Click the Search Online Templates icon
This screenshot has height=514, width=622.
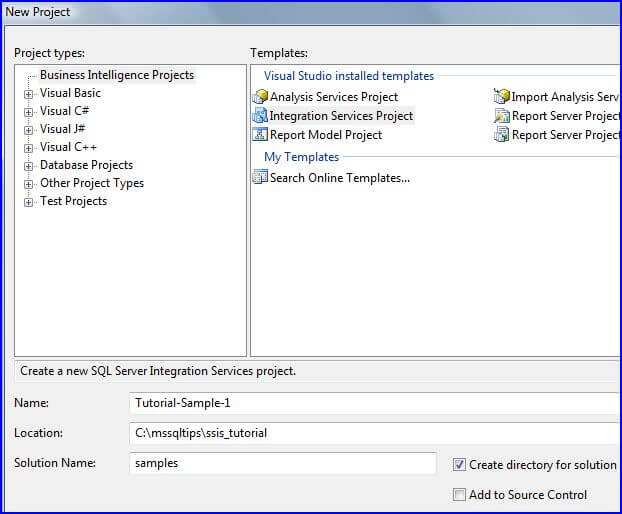coord(260,177)
